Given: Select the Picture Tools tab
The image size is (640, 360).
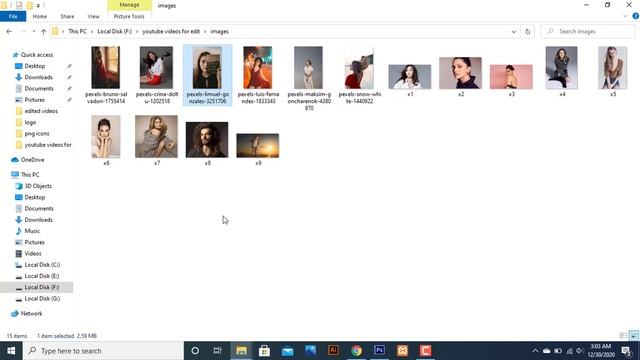Looking at the screenshot, I should pyautogui.click(x=129, y=16).
